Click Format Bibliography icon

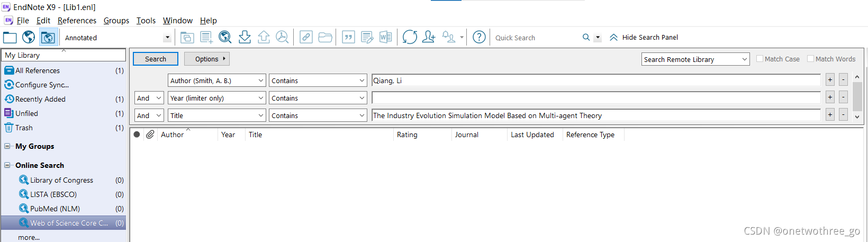[x=367, y=37]
